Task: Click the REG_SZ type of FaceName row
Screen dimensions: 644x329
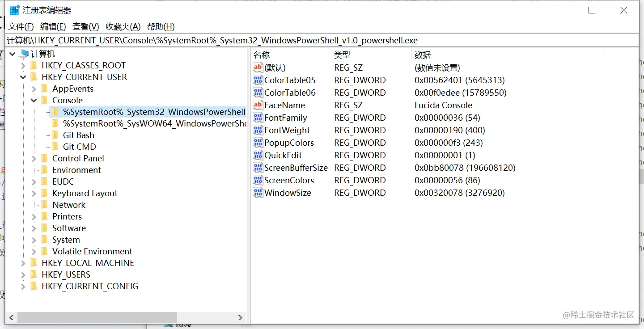Action: pos(348,105)
